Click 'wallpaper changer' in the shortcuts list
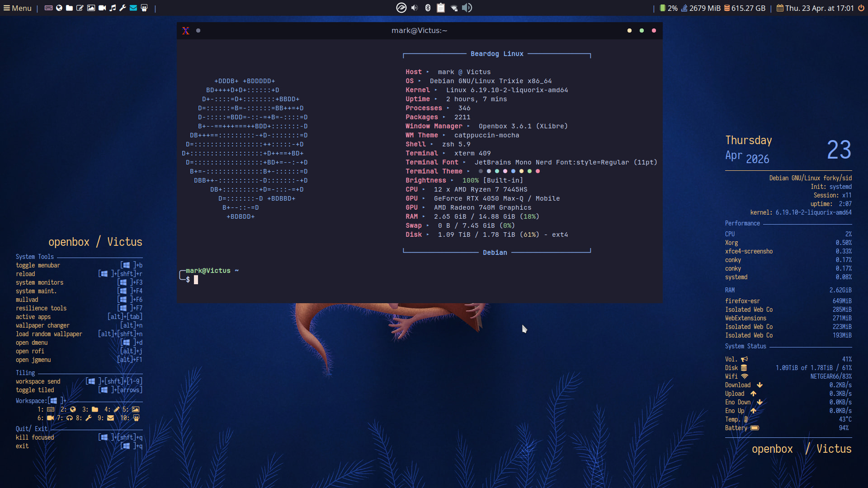Viewport: 868px width, 488px height. pos(42,325)
